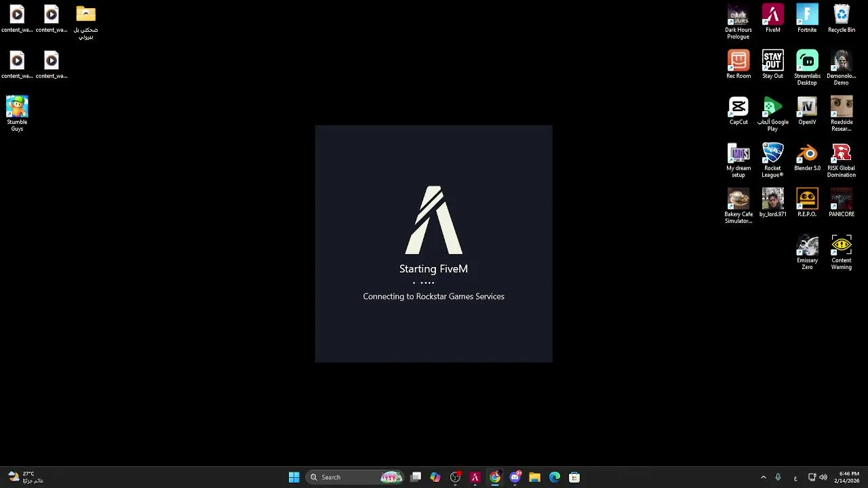
Task: Open the FiveM desktop shortcut
Action: click(x=772, y=18)
